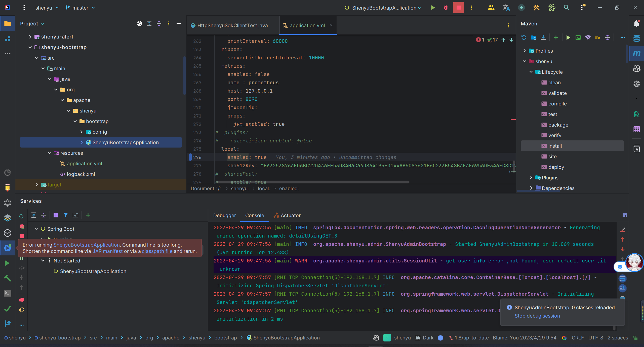
Task: Expand the shenyu-alert module folder
Action: 30,37
